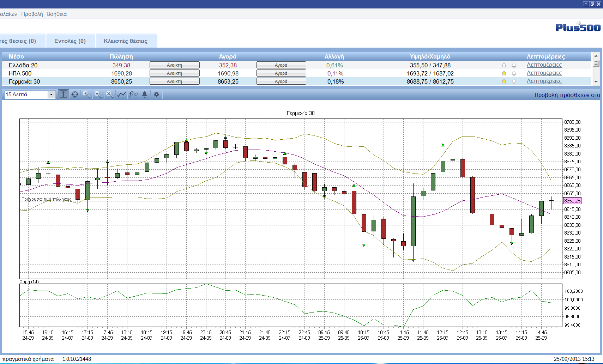Select the Γερμανία 30 instrument row
The height and width of the screenshot is (364, 603).
point(296,81)
